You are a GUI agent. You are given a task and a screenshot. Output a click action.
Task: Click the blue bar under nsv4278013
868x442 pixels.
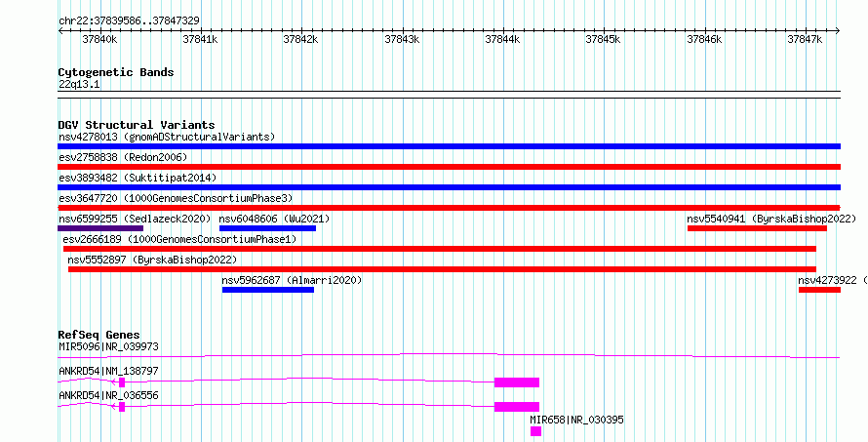449,146
